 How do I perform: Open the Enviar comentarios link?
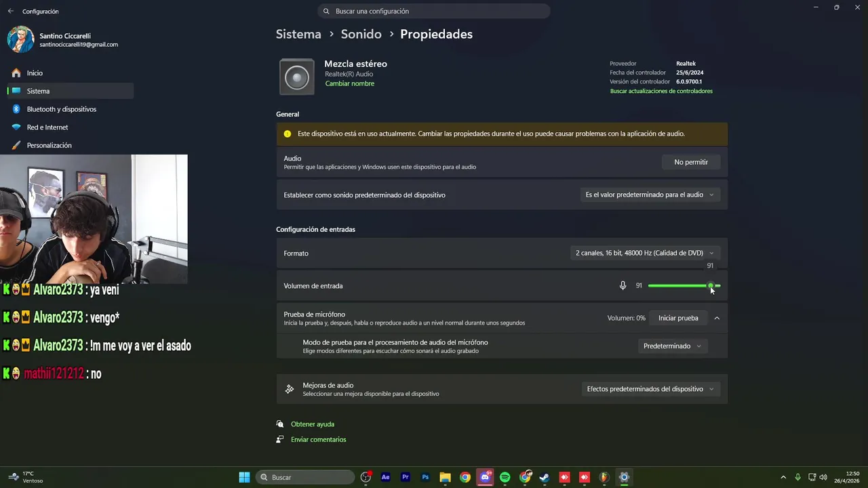[319, 439]
